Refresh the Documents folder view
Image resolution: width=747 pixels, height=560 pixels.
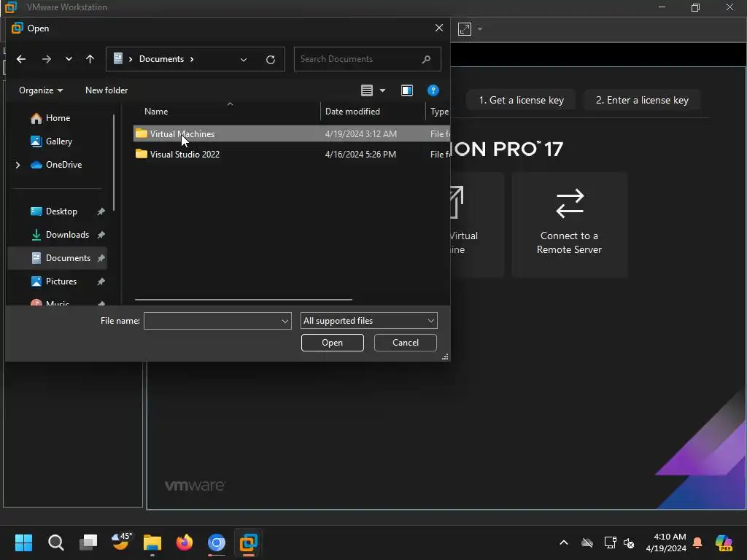(x=271, y=60)
